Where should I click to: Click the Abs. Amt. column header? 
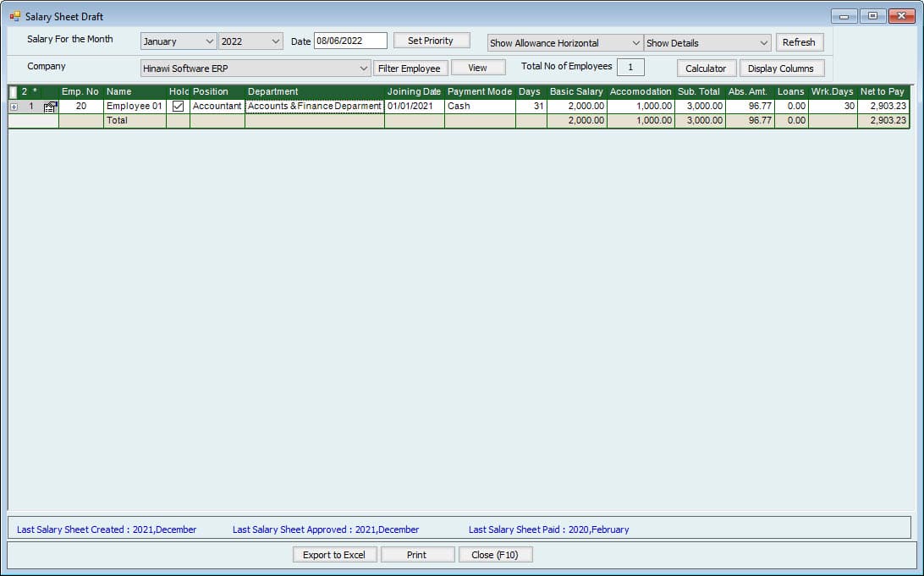749,92
